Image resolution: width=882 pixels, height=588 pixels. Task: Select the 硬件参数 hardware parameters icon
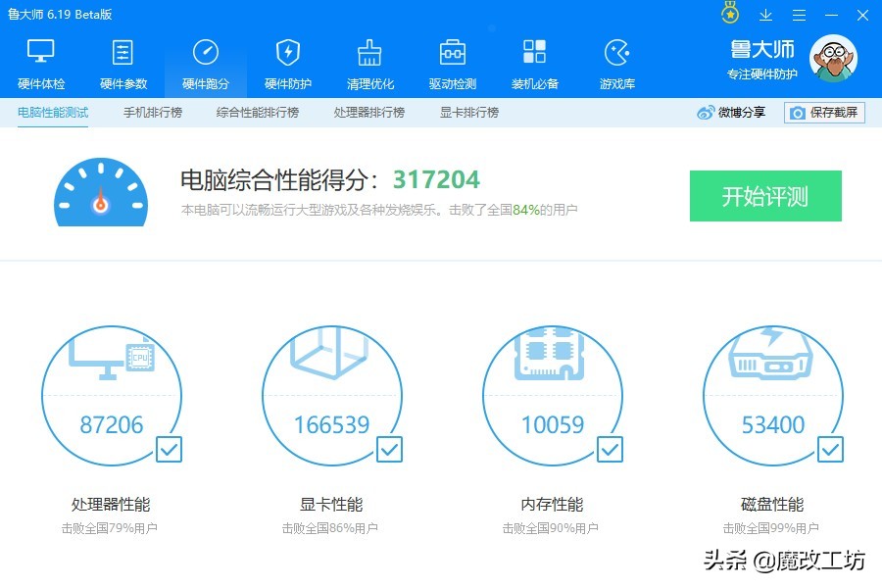pos(123,62)
